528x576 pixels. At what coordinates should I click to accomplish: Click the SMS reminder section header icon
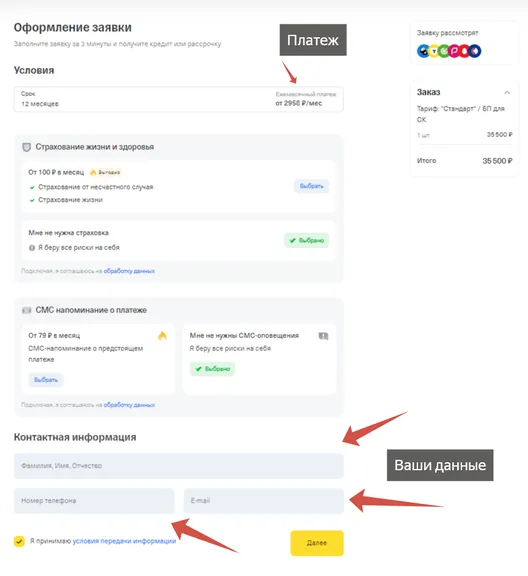pos(26,310)
